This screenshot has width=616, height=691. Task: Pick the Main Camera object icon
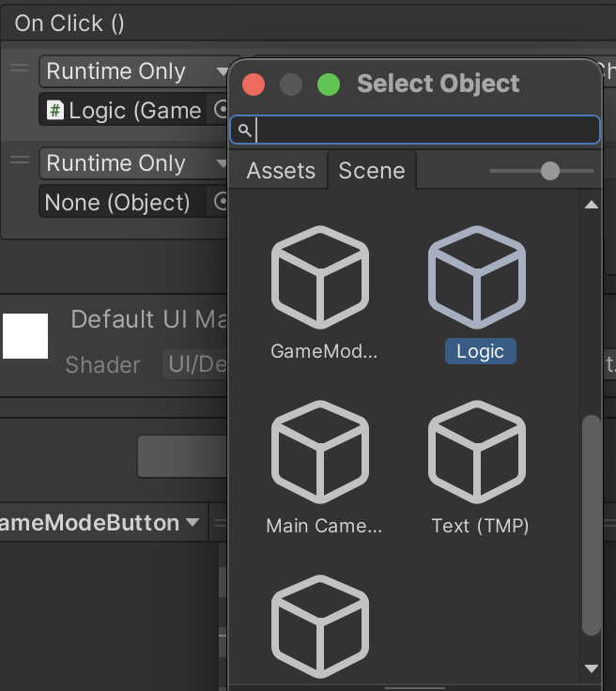(x=320, y=451)
